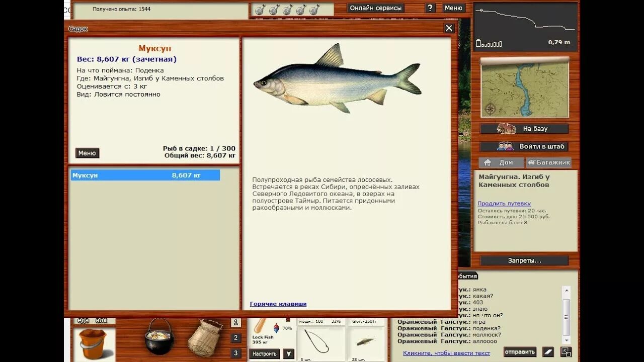The height and width of the screenshot is (362, 644).
Task: Click the chat message моллюск?
Action: click(487, 335)
